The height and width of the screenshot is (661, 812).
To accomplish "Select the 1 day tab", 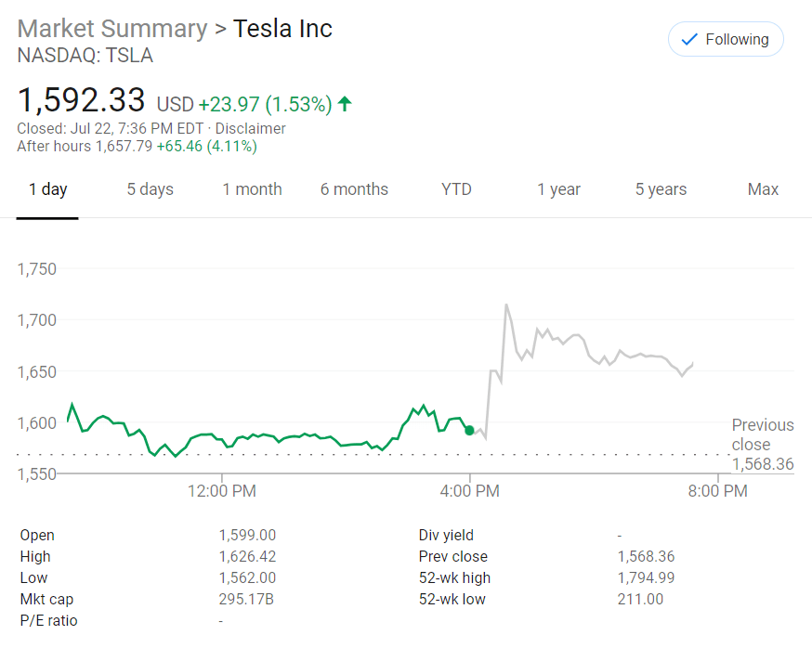I will 47,189.
